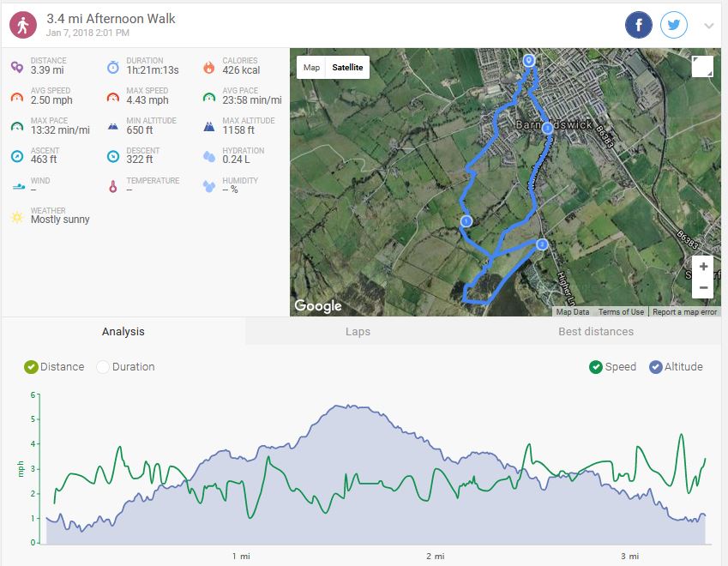Select the Distance radio option

[x=32, y=367]
